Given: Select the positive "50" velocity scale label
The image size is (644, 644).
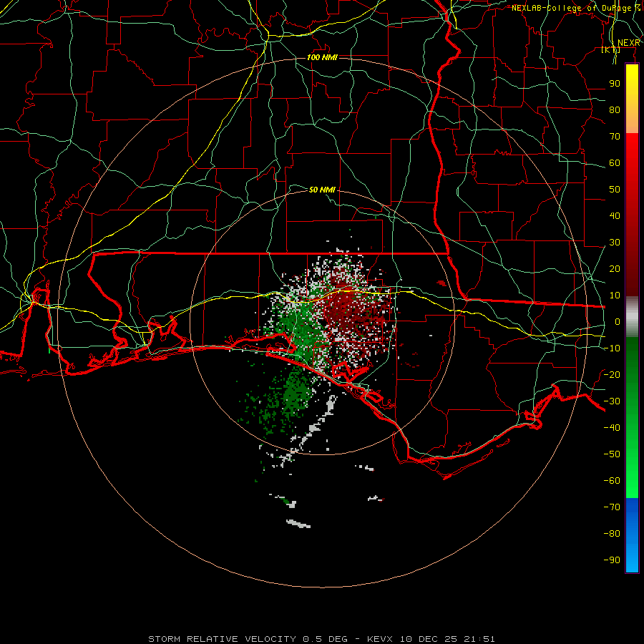Looking at the screenshot, I should [x=615, y=190].
